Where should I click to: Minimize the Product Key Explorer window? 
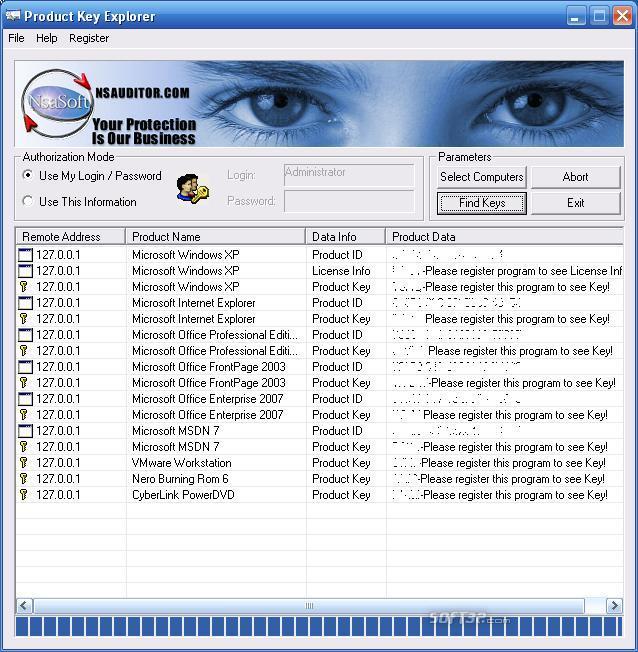576,17
